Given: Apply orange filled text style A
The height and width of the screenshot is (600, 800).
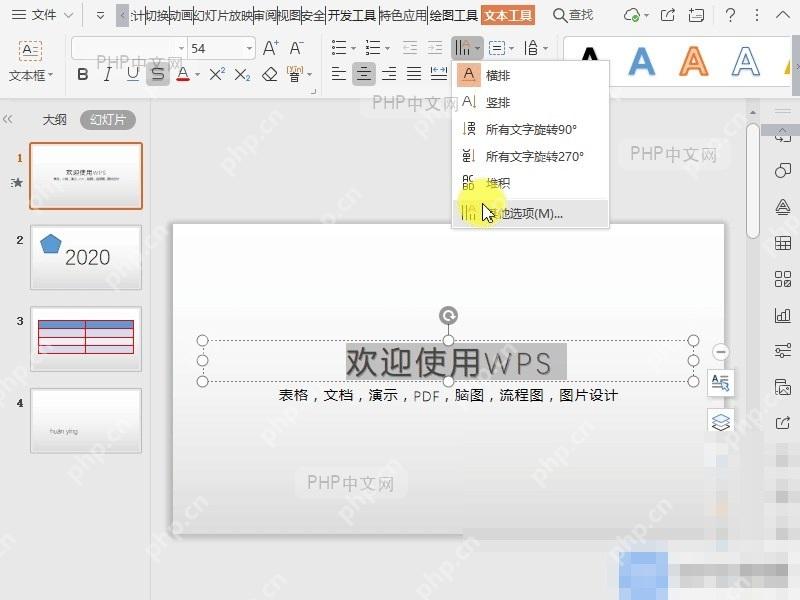Looking at the screenshot, I should tap(693, 61).
